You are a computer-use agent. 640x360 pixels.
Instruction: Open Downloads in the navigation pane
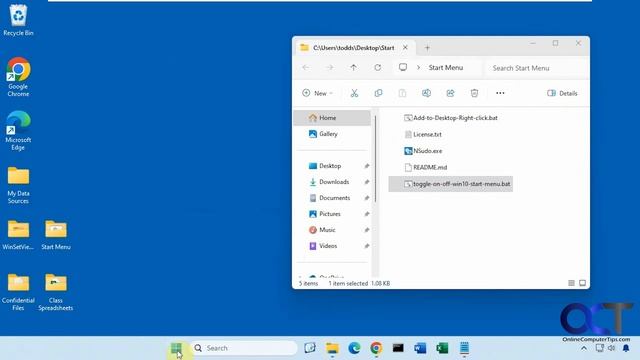pos(334,182)
